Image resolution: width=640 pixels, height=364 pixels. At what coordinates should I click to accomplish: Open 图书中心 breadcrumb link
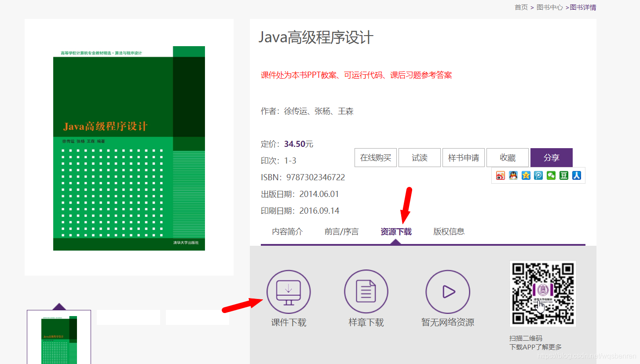coord(550,7)
